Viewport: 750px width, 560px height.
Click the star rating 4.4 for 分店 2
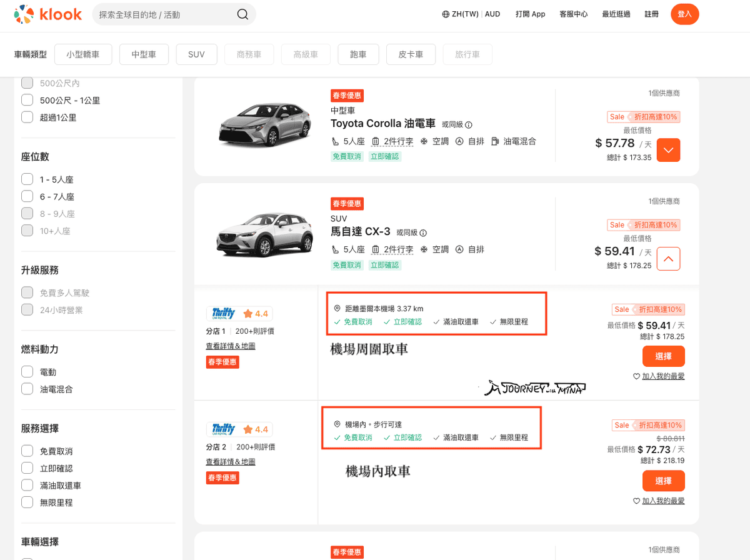pyautogui.click(x=256, y=429)
